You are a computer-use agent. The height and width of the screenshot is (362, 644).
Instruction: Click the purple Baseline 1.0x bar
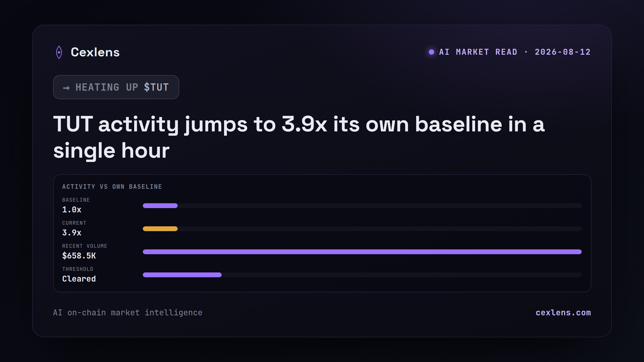160,206
